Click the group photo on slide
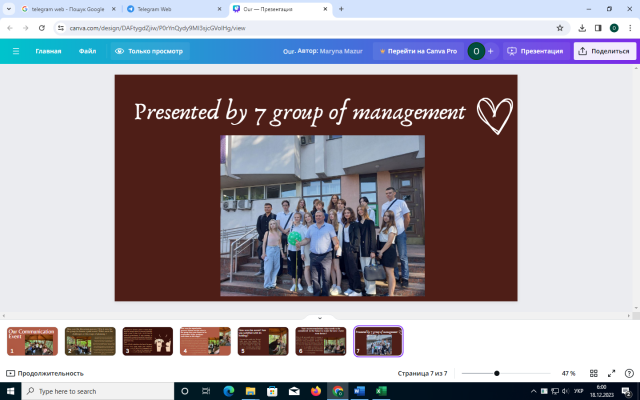This screenshot has width=640, height=400. coord(322,216)
